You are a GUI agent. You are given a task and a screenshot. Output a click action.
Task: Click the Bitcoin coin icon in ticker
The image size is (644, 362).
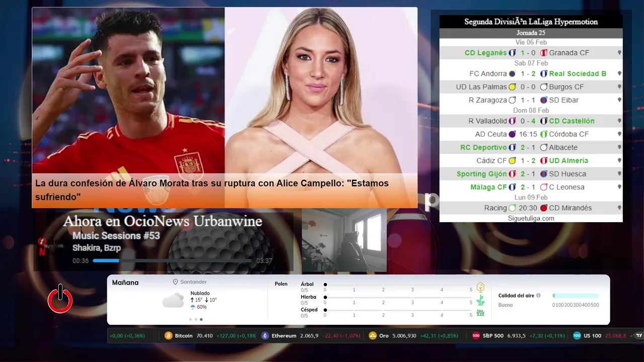[x=169, y=336]
